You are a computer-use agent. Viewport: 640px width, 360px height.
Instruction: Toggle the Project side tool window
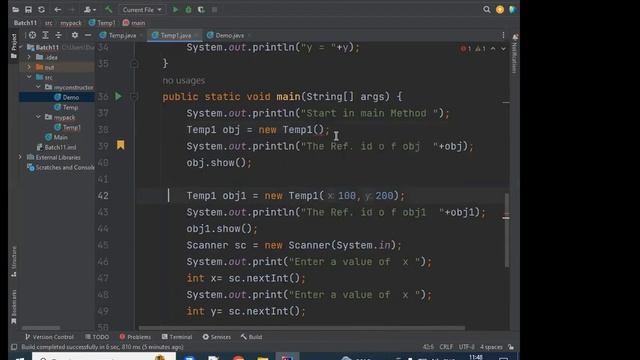13,46
